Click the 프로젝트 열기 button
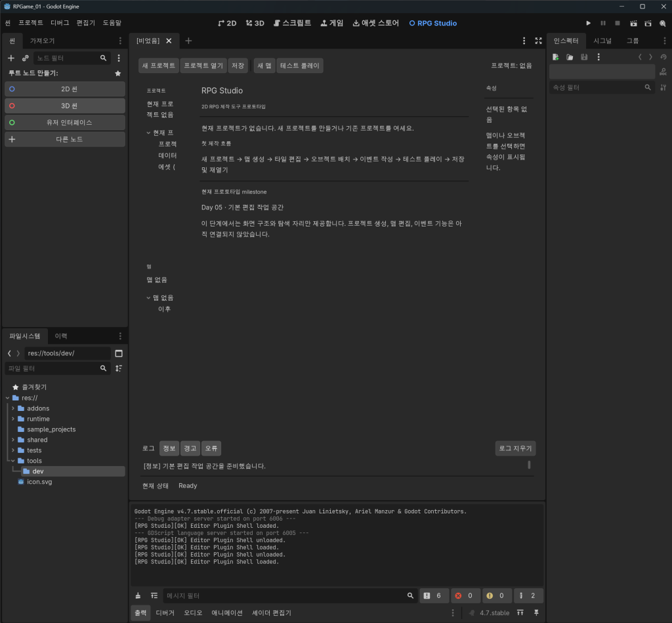The height and width of the screenshot is (623, 672). coord(203,66)
